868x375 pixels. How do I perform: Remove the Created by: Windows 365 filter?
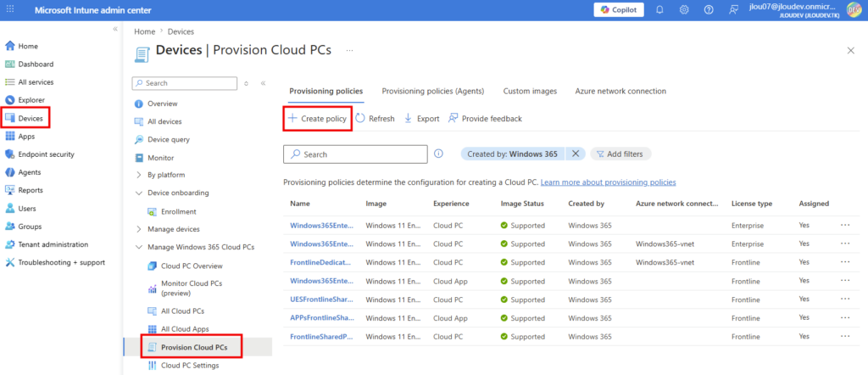tap(576, 154)
